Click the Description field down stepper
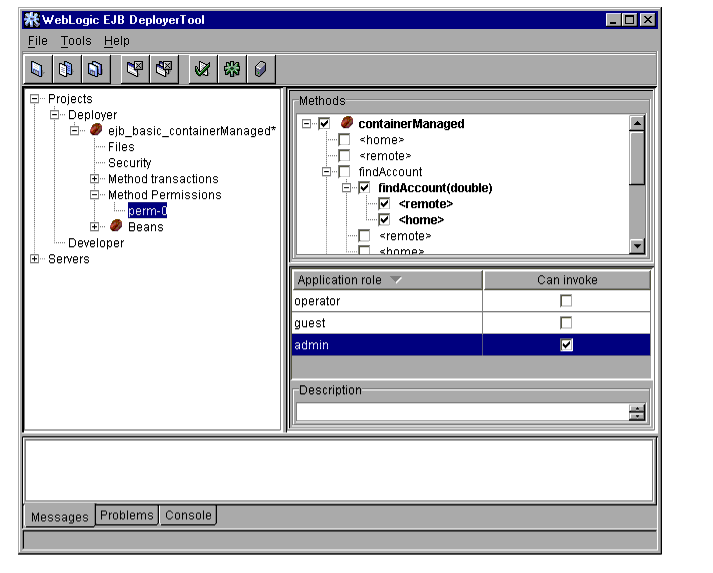This screenshot has width=713, height=573. point(637,416)
